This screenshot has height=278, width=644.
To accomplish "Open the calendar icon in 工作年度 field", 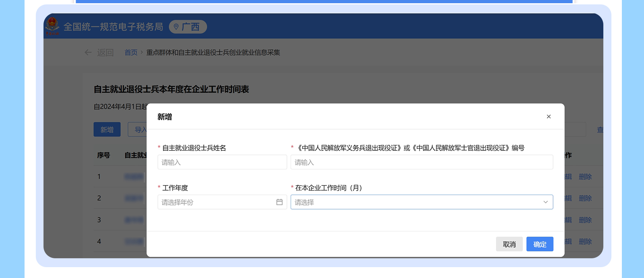I will 279,202.
